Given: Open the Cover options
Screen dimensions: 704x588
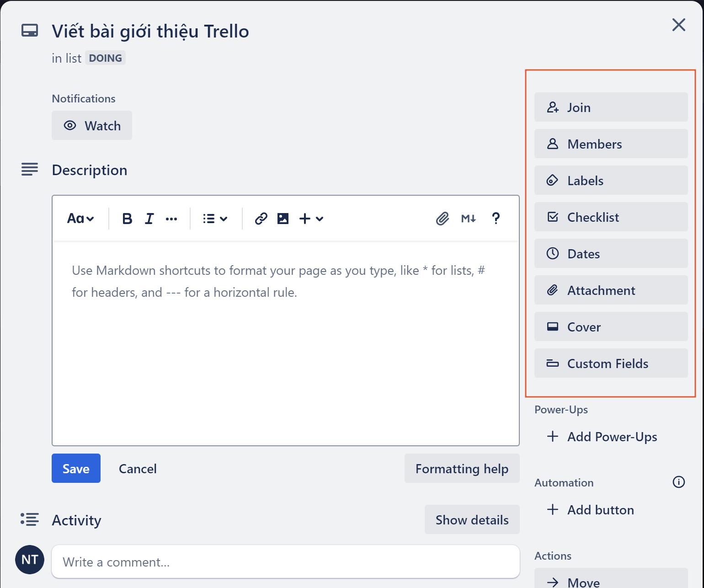Looking at the screenshot, I should (611, 326).
